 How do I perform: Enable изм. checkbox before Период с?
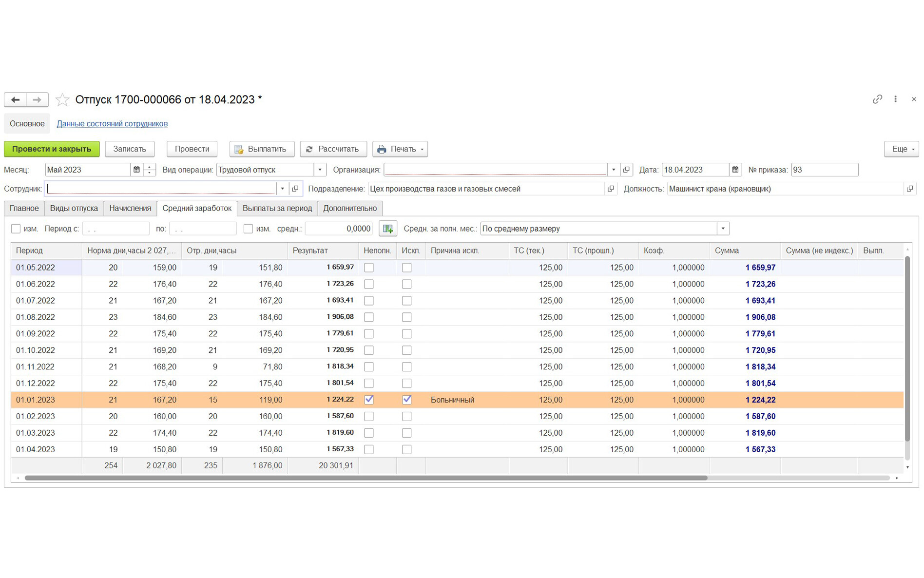coord(16,229)
